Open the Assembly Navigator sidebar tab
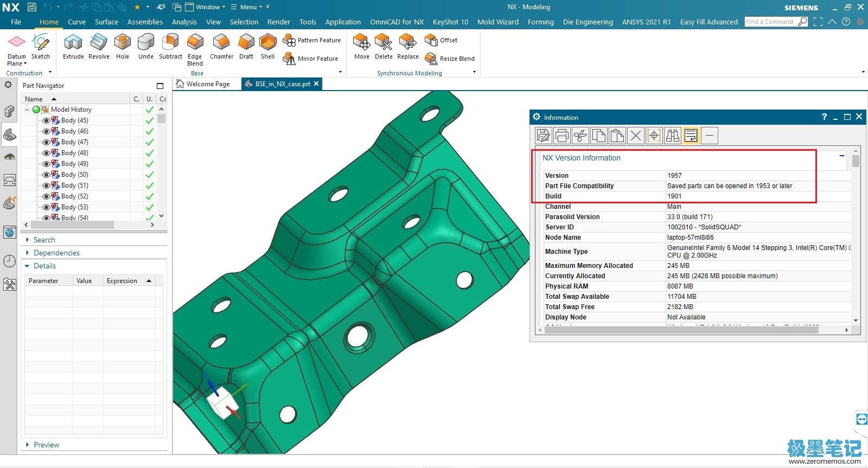 tap(9, 111)
